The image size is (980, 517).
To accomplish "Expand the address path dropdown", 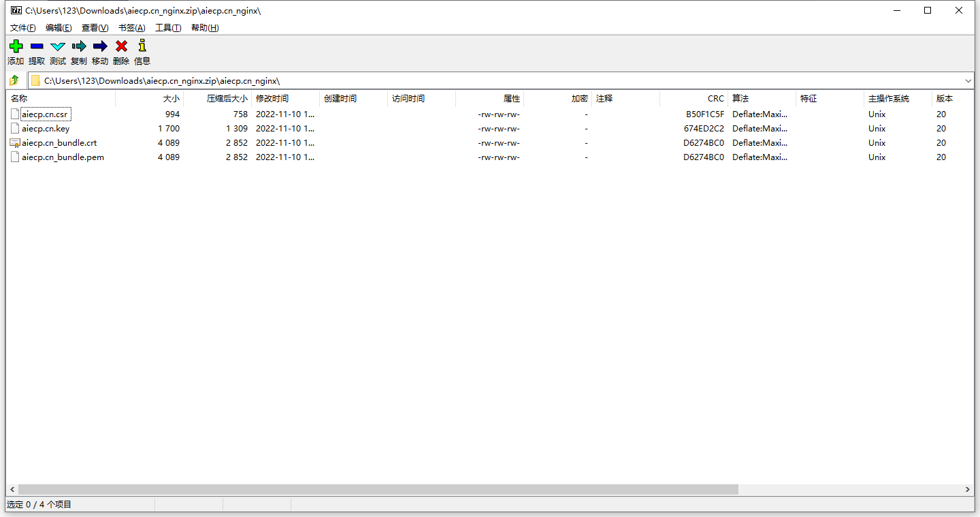I will (x=968, y=80).
